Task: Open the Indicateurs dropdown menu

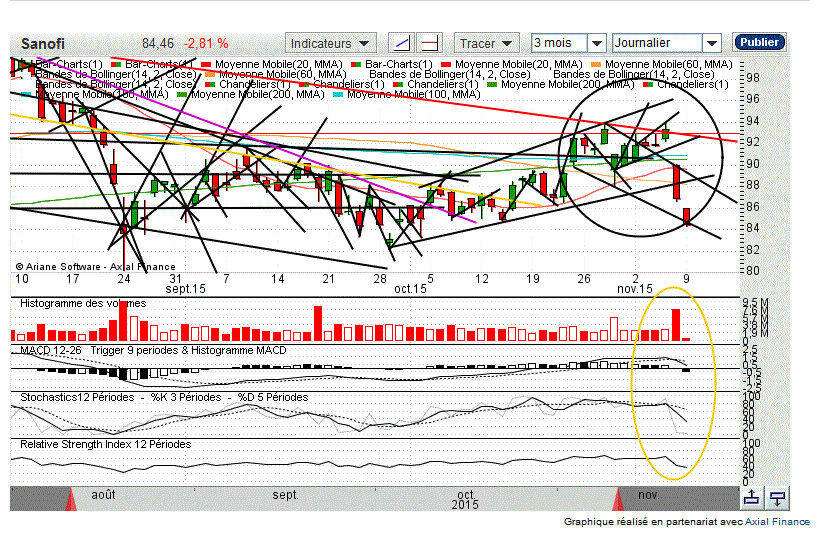Action: click(x=330, y=43)
